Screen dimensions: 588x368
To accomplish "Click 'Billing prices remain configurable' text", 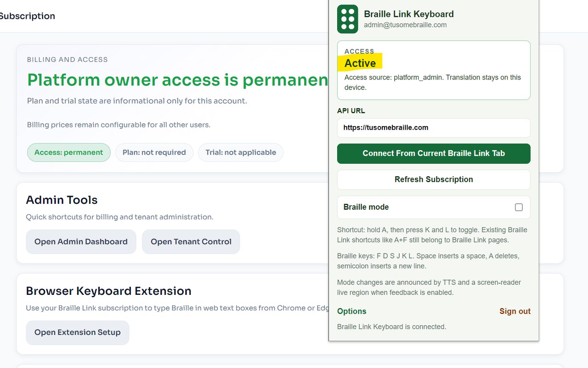I will (119, 125).
